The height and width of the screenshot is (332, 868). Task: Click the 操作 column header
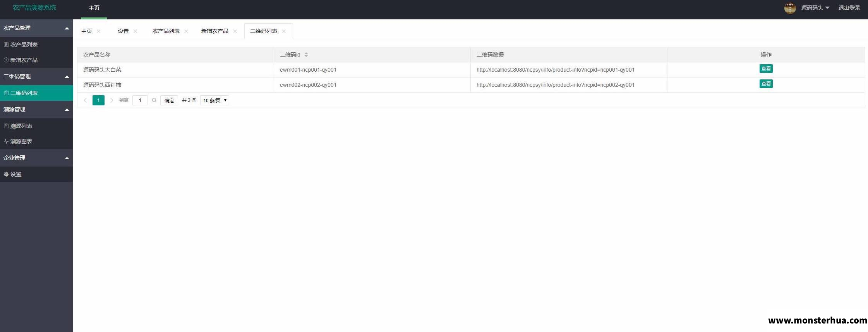pyautogui.click(x=766, y=55)
